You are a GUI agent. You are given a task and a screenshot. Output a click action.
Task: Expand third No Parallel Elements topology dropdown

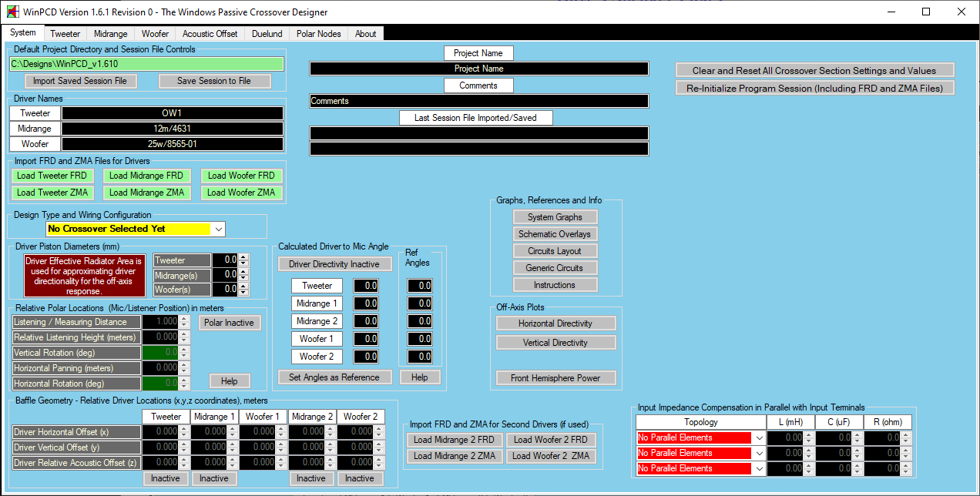click(x=759, y=468)
